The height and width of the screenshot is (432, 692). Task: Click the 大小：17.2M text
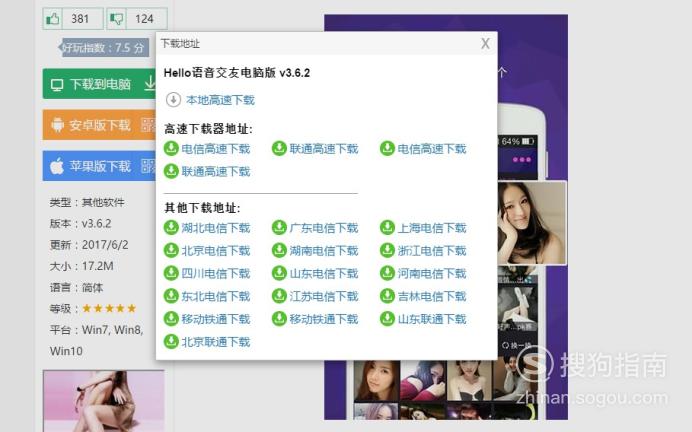pos(82,266)
